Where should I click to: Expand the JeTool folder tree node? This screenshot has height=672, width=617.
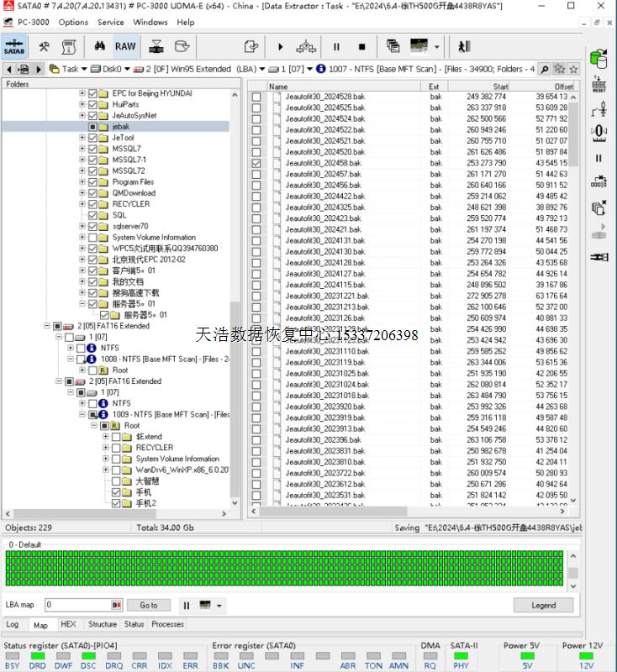(x=82, y=138)
